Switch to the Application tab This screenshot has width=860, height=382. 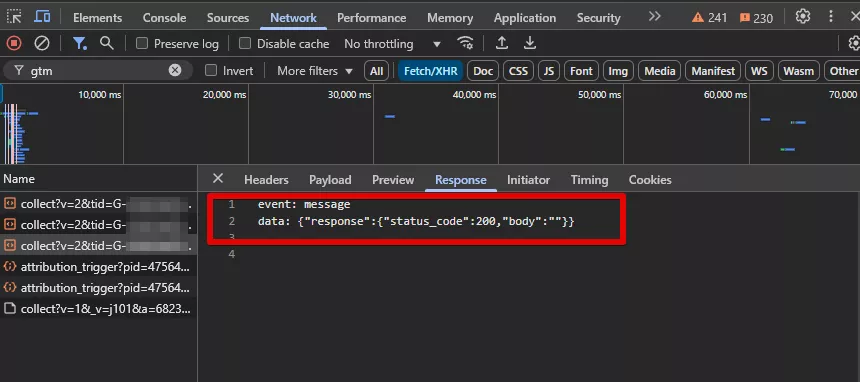coord(525,18)
